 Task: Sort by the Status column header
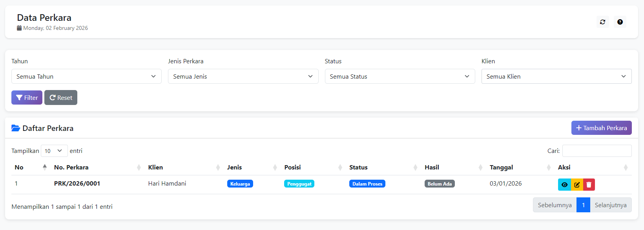coord(384,167)
